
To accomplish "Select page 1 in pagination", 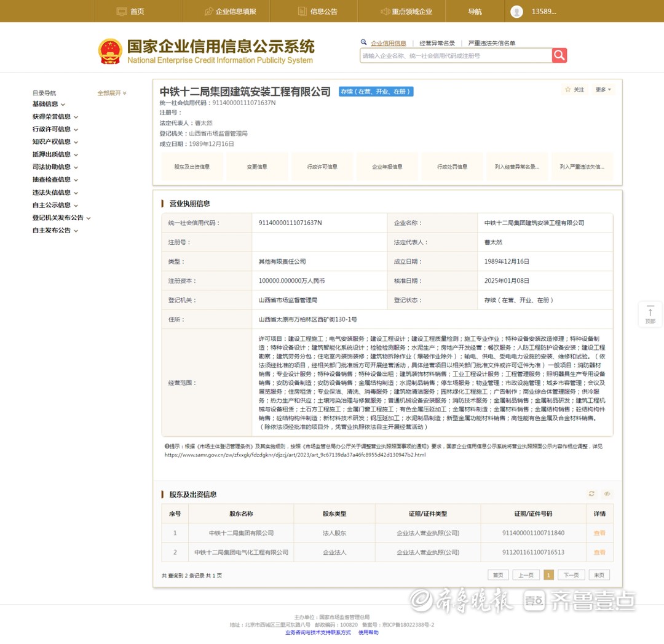I will [x=548, y=575].
